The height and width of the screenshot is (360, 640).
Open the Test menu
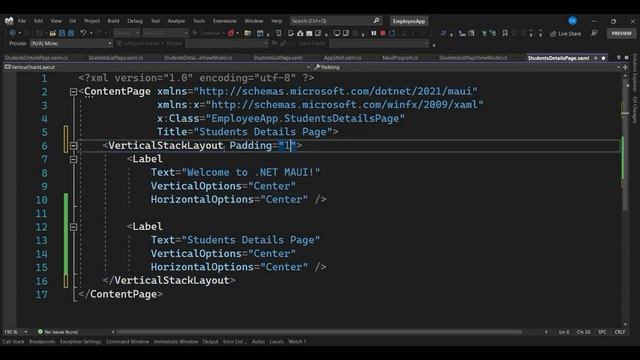(x=155, y=21)
